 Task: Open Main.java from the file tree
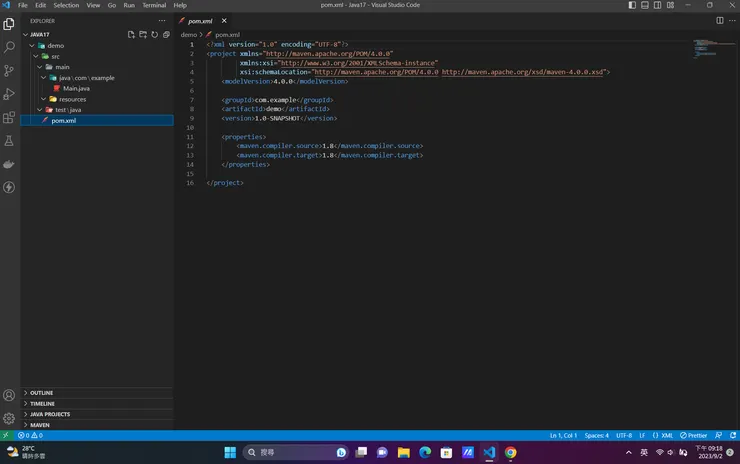(x=76, y=88)
